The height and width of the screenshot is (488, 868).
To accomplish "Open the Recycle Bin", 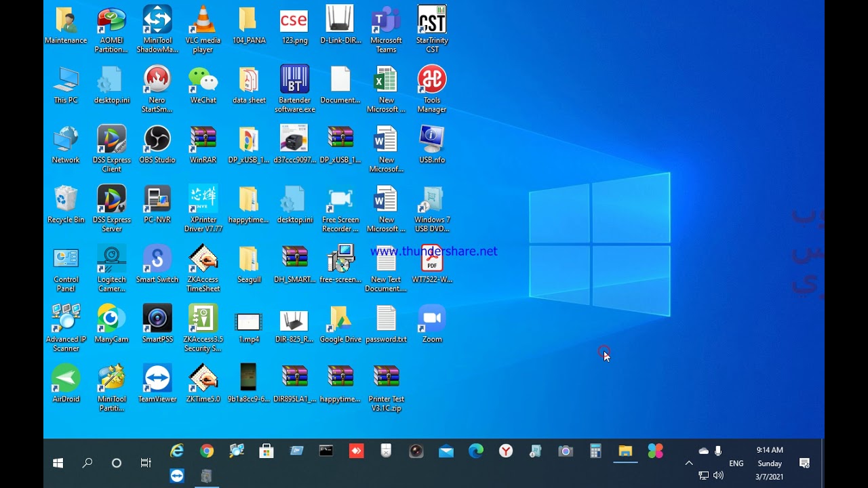I will (x=66, y=205).
